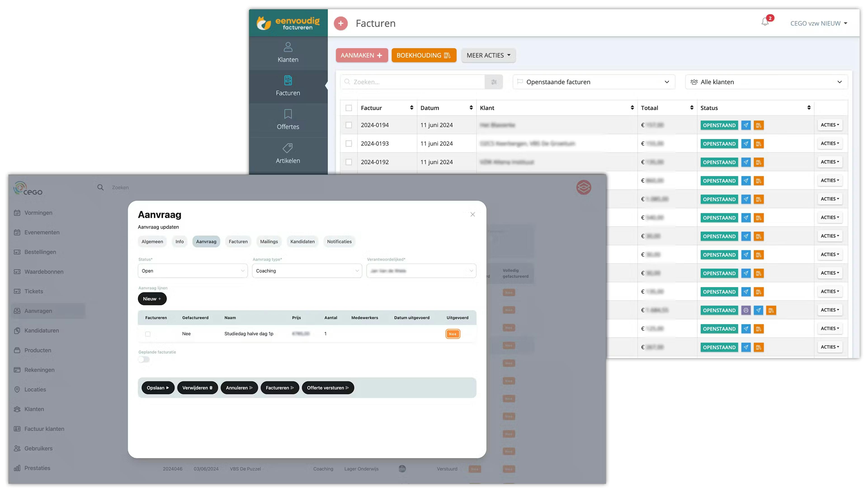Send invoice 2024-0194 with paper plane icon

[x=746, y=125]
